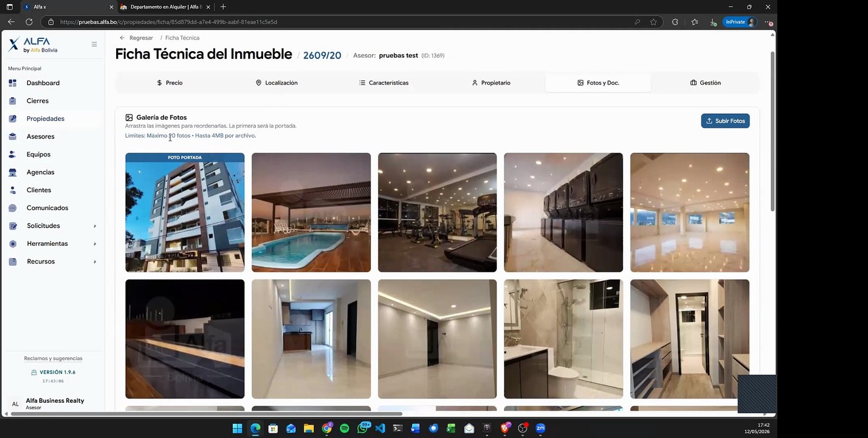
Task: Click the Herramientas sidebar icon
Action: click(x=13, y=244)
